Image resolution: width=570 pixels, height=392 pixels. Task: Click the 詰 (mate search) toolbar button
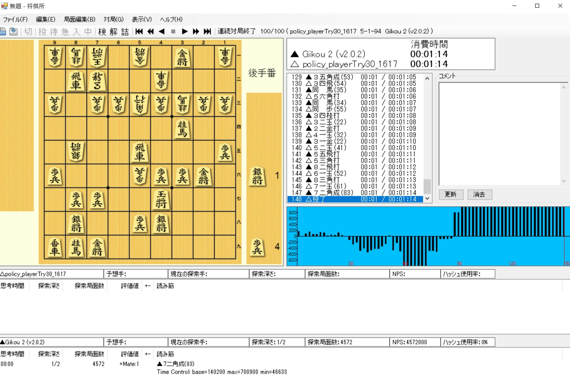125,31
